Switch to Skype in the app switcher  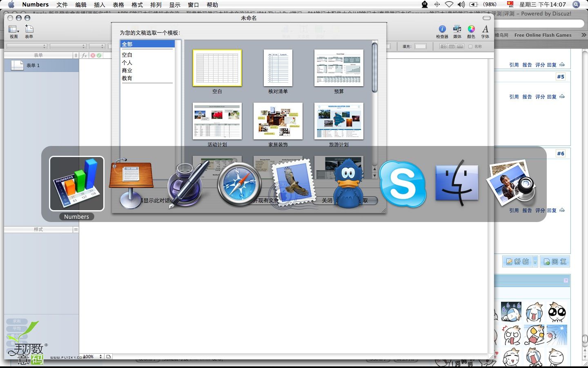(403, 184)
